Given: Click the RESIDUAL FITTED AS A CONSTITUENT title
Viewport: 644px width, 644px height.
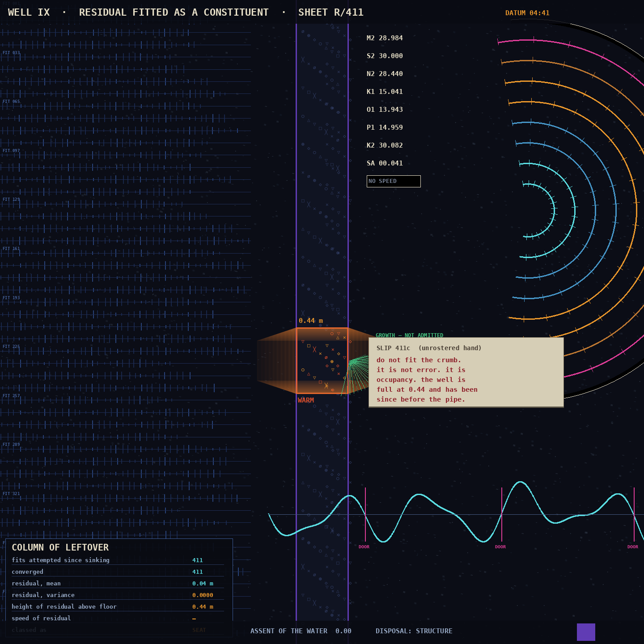Looking at the screenshot, I should [174, 13].
